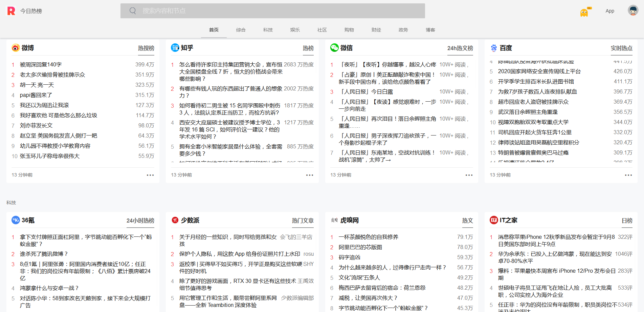Open IT之家 article about iPhone 12秋季新品发布会
The height and width of the screenshot is (312, 644).
click(556, 241)
